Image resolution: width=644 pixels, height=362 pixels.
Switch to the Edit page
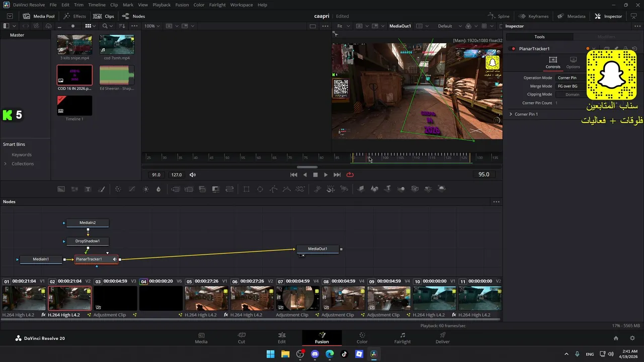coord(282,338)
